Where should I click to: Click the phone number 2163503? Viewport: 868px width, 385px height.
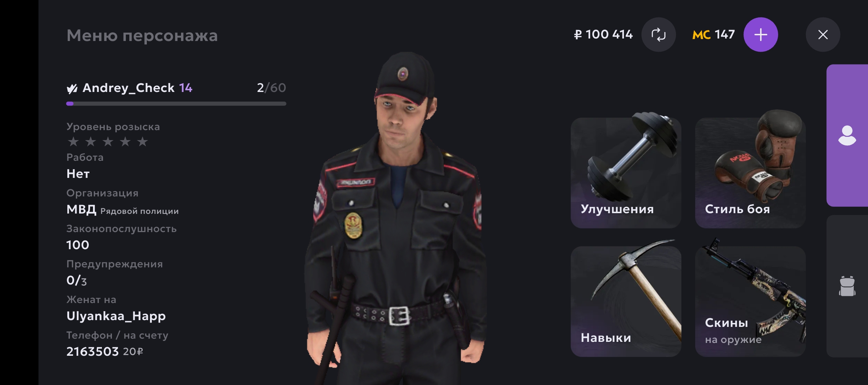tap(92, 352)
